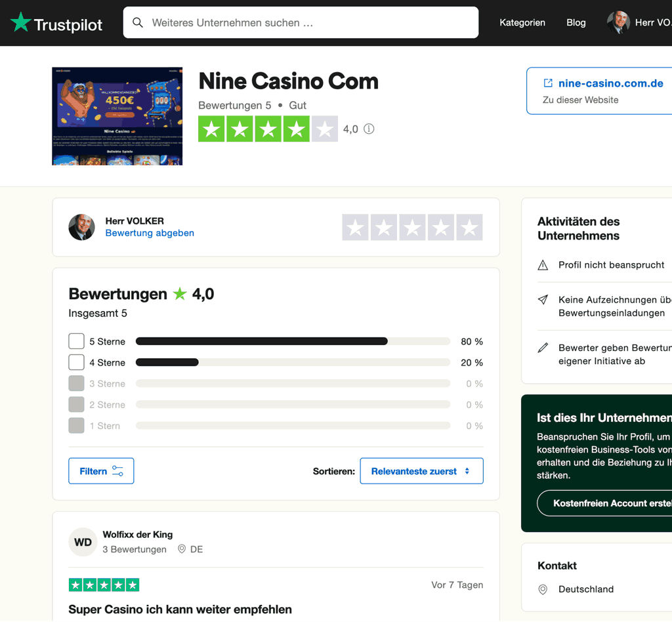Click the Bewertung abgeben link

(150, 233)
